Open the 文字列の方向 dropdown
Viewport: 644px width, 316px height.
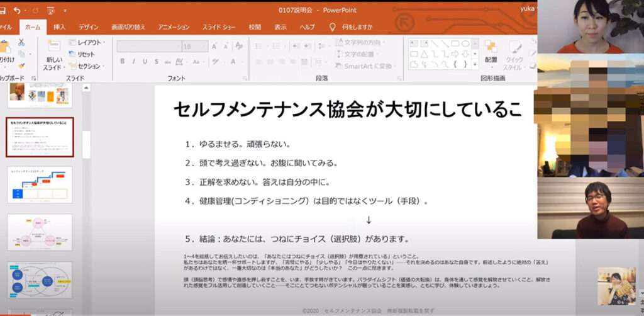pyautogui.click(x=361, y=42)
